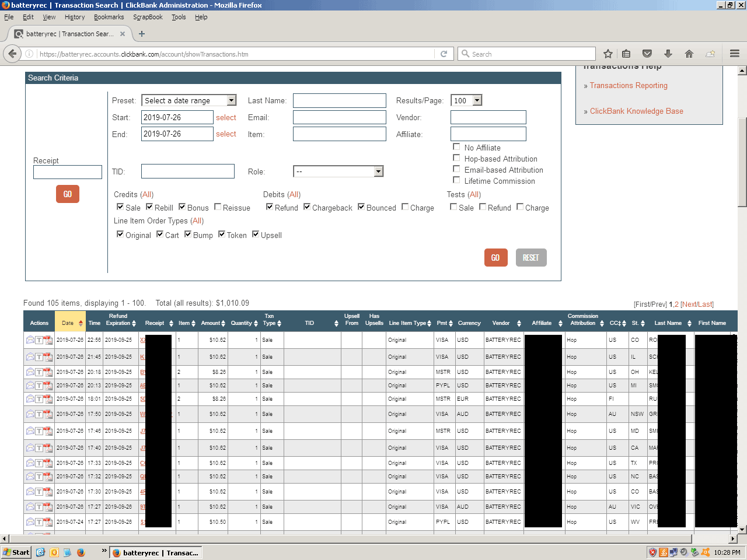Sort by the Quantity column
747x560 pixels.
coord(244,323)
